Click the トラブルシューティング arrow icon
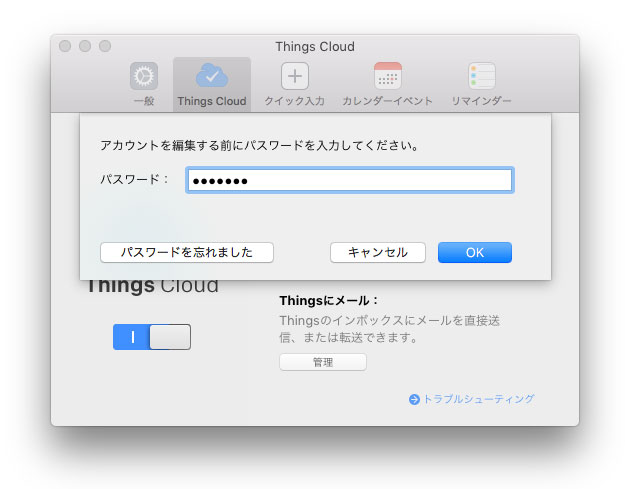 (x=414, y=399)
